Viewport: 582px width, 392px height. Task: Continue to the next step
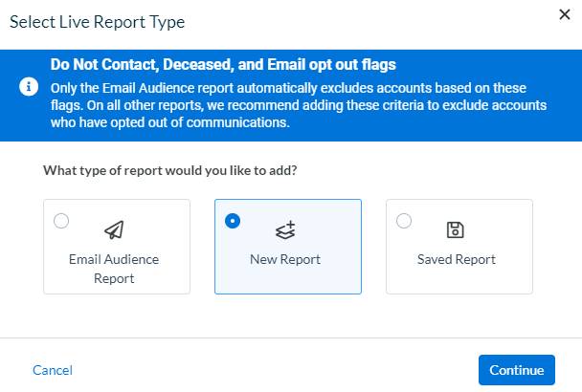pos(517,370)
